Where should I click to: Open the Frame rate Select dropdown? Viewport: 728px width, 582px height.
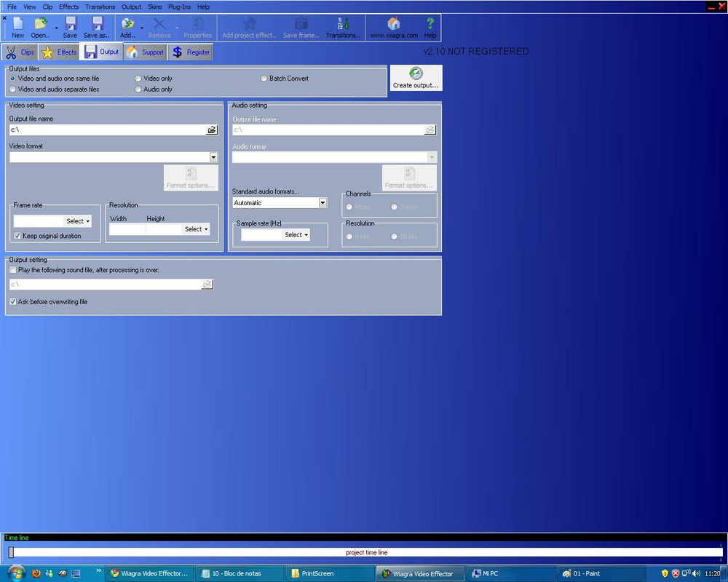78,221
